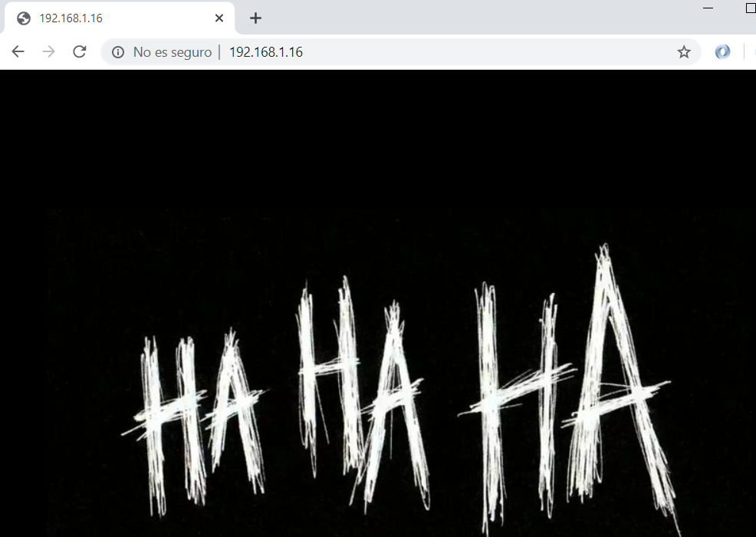This screenshot has height=537, width=756.
Task: Click the forward navigation arrow
Action: coord(49,51)
